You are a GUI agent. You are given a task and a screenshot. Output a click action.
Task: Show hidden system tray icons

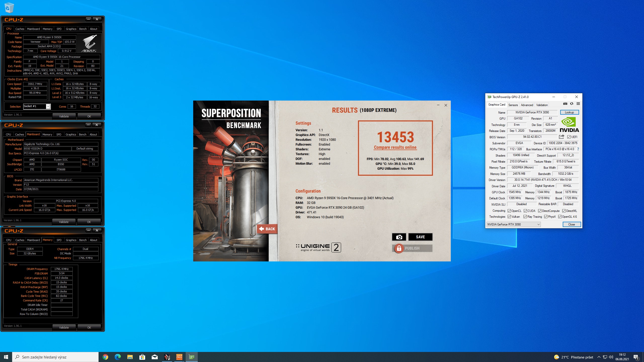click(x=599, y=357)
